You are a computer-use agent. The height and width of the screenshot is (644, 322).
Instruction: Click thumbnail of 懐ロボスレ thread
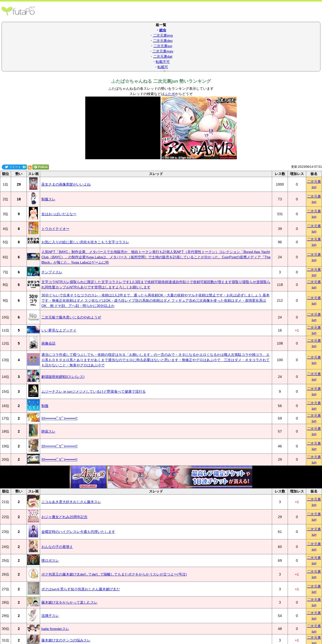click(33, 560)
